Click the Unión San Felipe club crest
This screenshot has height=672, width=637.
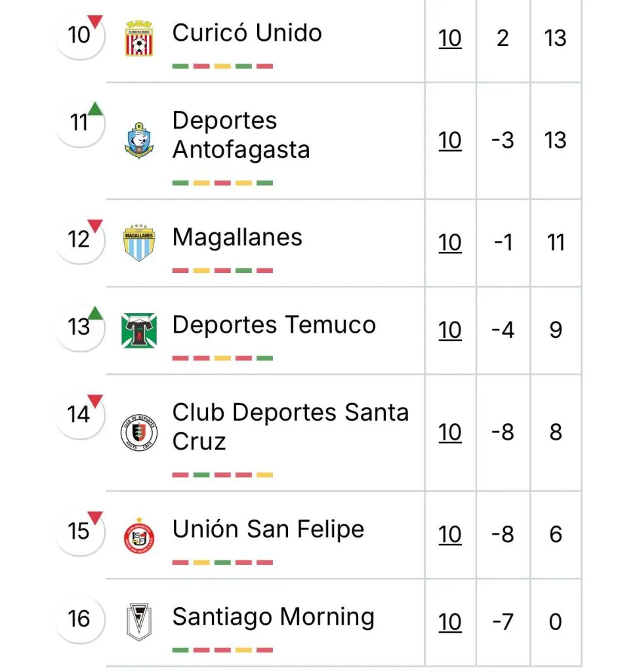coord(139,535)
